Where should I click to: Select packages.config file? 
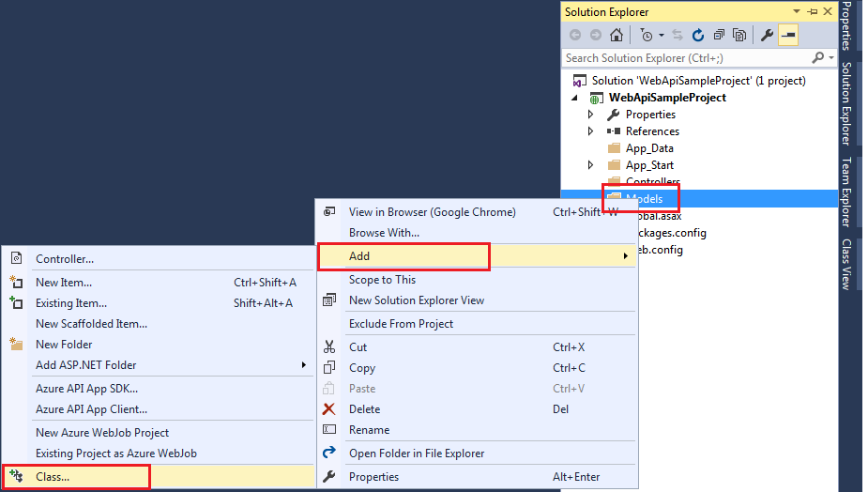671,233
